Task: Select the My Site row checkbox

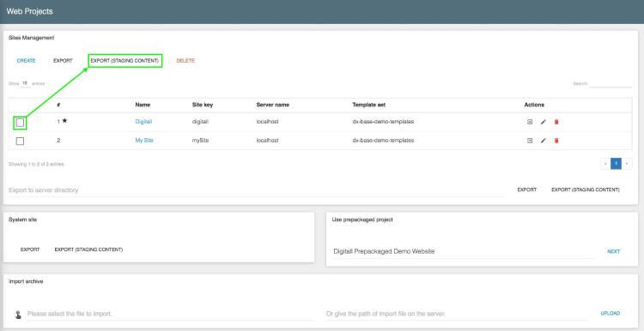Action: pyautogui.click(x=20, y=141)
